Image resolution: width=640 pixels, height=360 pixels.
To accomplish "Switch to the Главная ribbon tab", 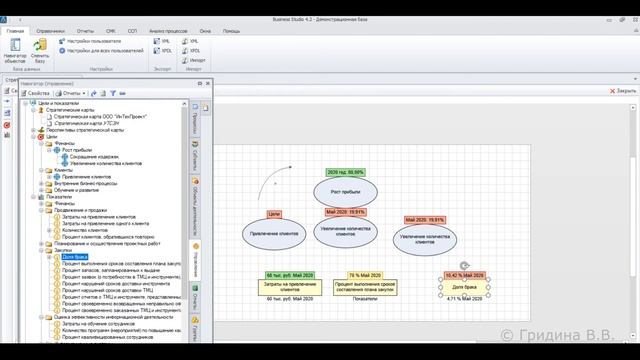I will (x=15, y=31).
